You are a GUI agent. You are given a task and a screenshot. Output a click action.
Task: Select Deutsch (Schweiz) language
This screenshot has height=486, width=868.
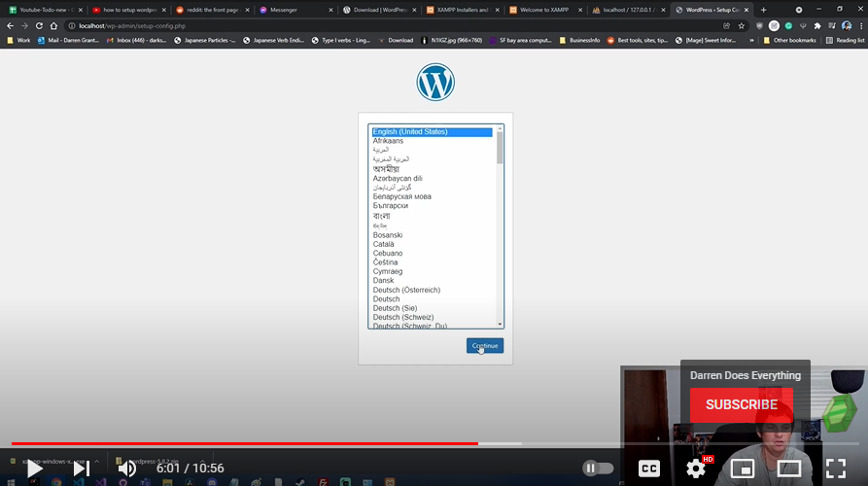403,317
